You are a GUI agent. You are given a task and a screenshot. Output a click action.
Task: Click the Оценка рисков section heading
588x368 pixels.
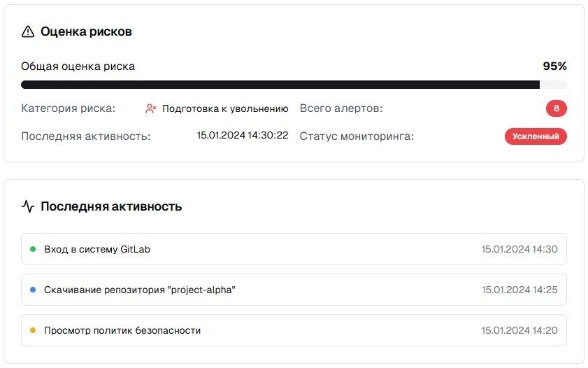(86, 31)
